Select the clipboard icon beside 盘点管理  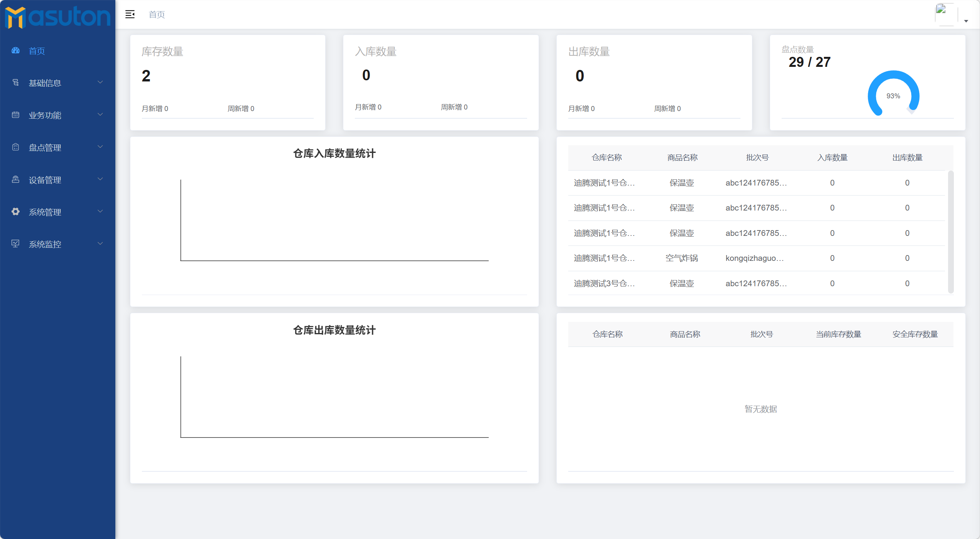click(x=15, y=147)
